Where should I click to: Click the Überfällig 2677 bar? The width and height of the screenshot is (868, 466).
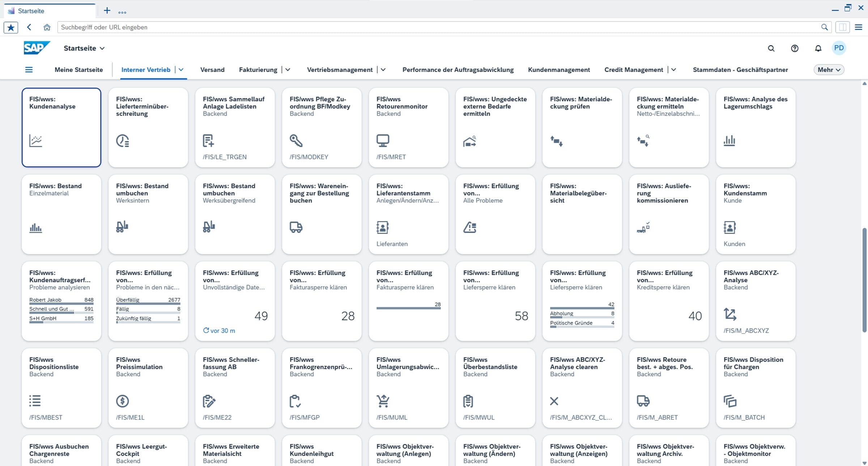148,301
